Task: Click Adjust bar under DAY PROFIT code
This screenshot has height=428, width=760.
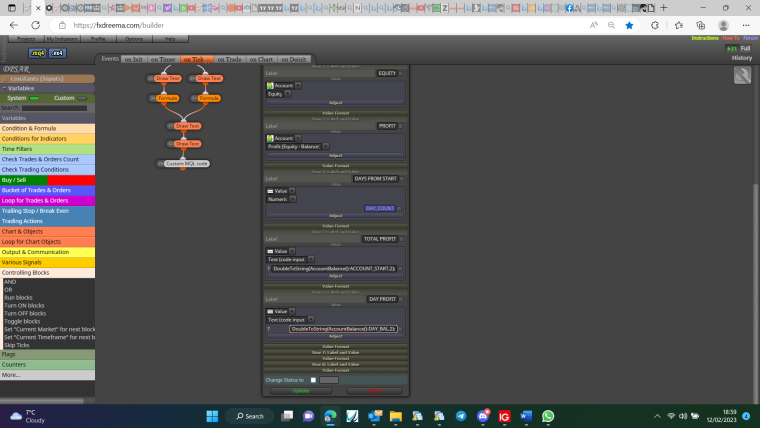Action: [x=335, y=336]
